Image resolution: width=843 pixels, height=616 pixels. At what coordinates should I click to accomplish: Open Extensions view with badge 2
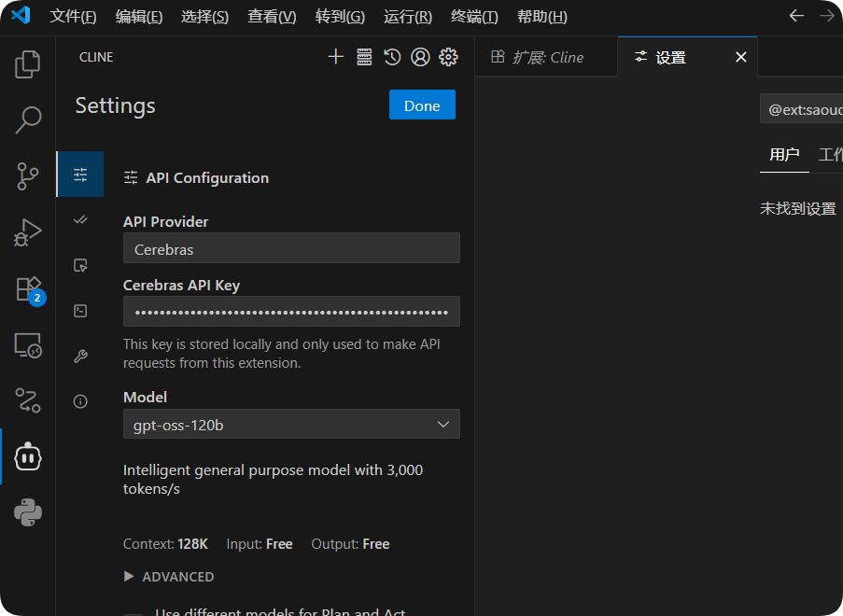pyautogui.click(x=28, y=288)
